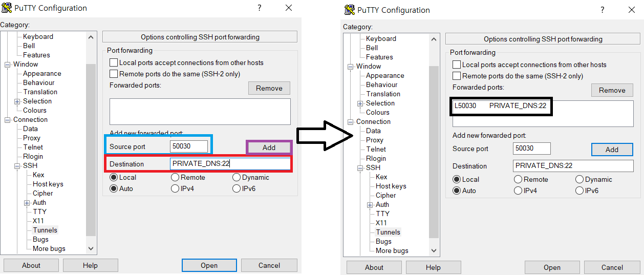The width and height of the screenshot is (644, 275).
Task: Tick 'Remote ports do the same' in right window
Action: [x=457, y=76]
